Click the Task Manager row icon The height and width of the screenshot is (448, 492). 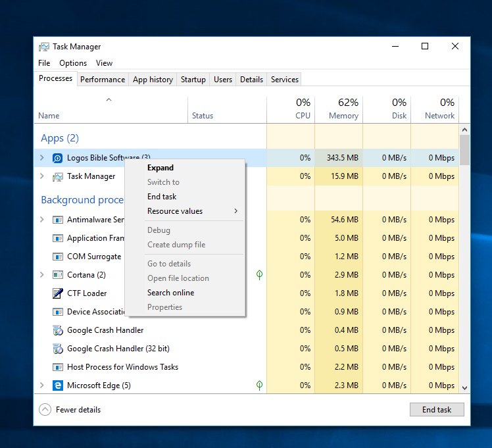(57, 176)
